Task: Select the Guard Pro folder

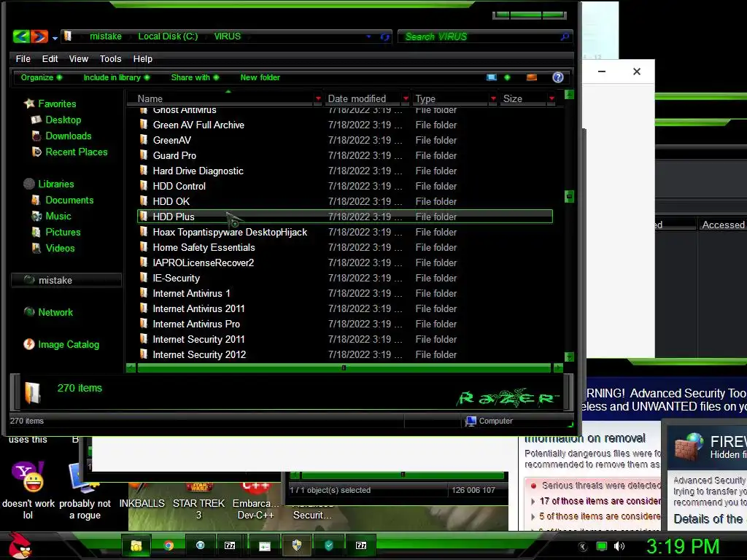Action: (174, 155)
